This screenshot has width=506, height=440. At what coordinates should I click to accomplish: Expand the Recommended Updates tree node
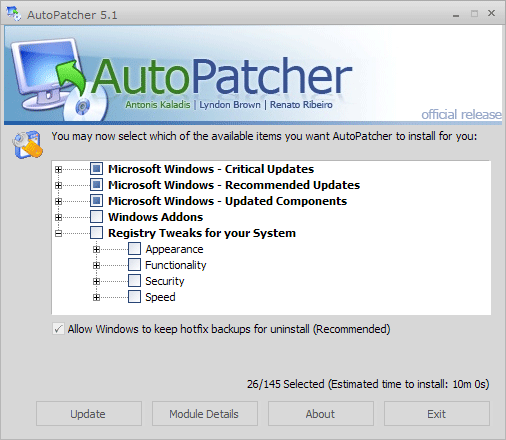(x=58, y=185)
